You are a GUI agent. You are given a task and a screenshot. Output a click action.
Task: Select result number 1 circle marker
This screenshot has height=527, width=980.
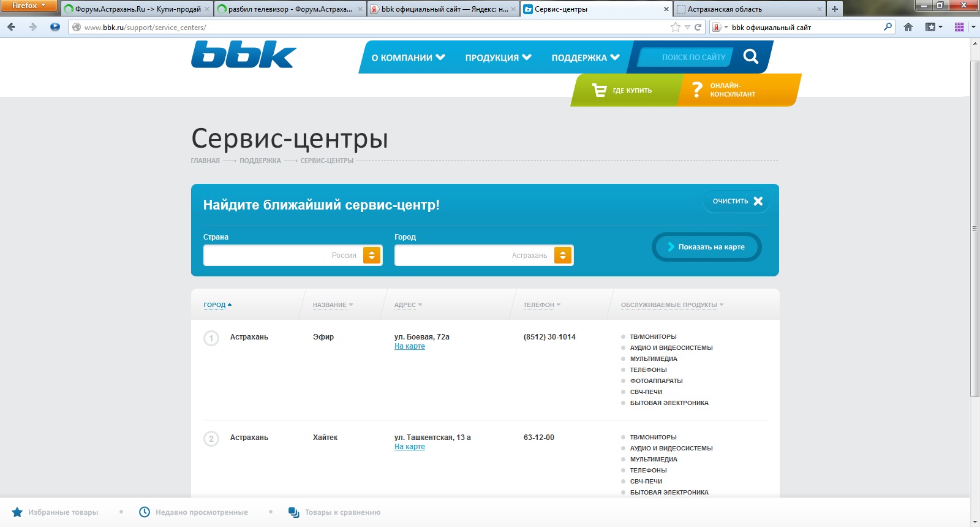[x=211, y=338]
